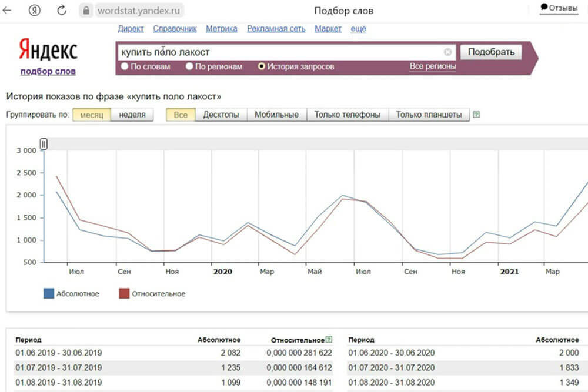Screen dimensions: 588x392
Task: Click the Яндекс logo
Action: coord(48,51)
